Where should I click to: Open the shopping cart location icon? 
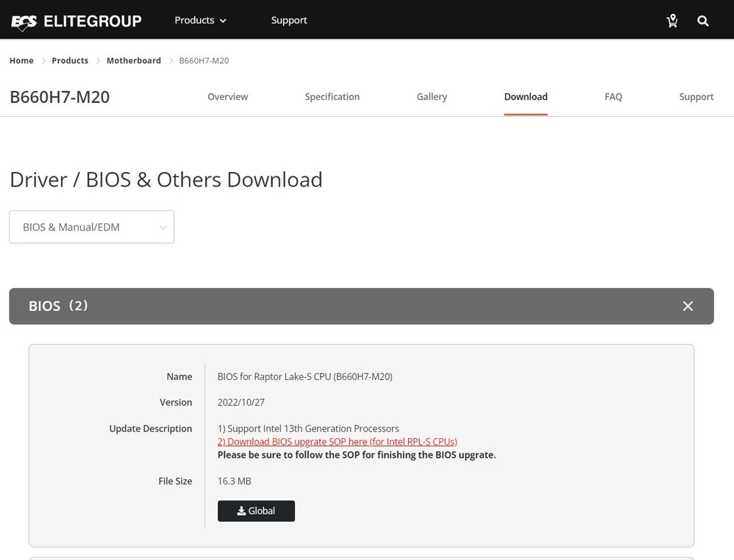tap(671, 21)
